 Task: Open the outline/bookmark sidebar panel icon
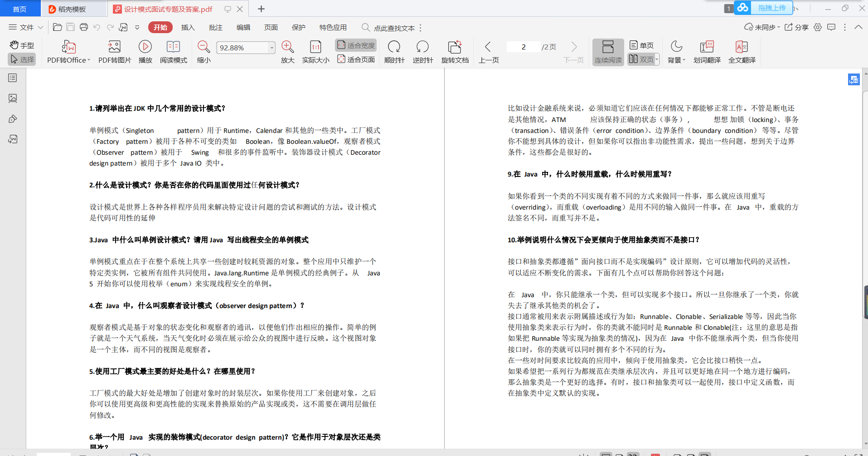pyautogui.click(x=13, y=78)
